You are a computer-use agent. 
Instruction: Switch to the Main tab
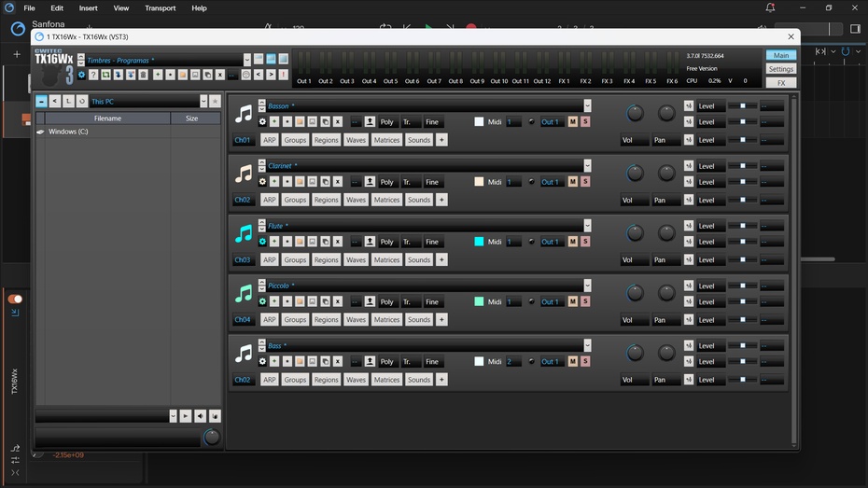click(781, 55)
